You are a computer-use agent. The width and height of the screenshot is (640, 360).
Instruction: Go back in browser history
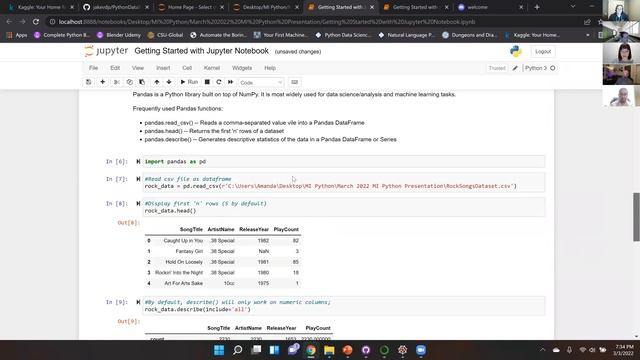9,22
